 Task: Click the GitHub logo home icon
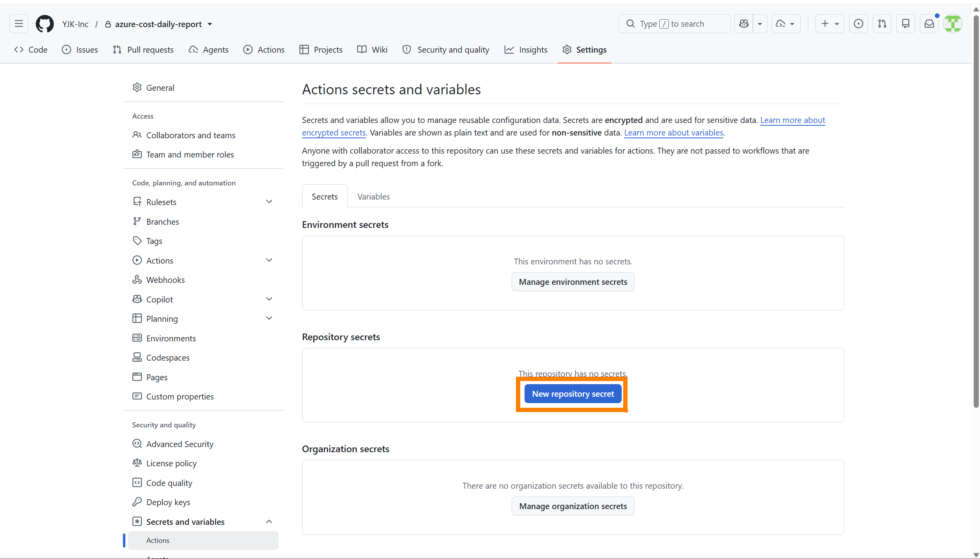pyautogui.click(x=44, y=24)
